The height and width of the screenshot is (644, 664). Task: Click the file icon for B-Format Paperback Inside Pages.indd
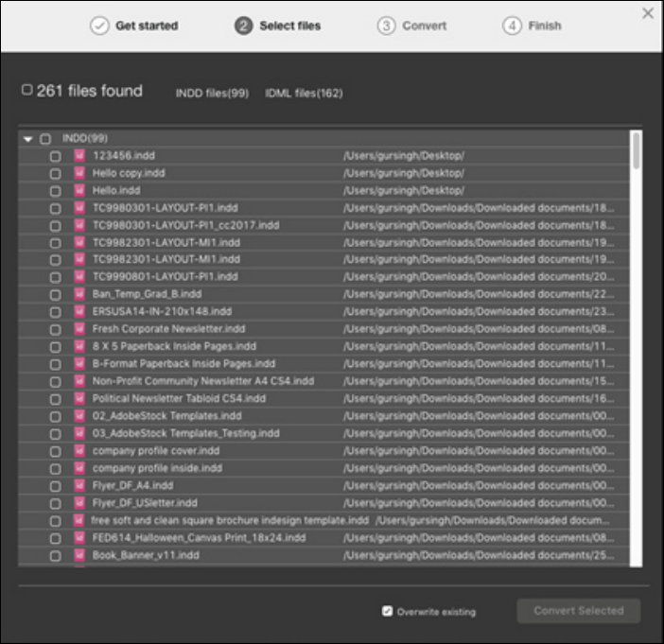pos(79,364)
